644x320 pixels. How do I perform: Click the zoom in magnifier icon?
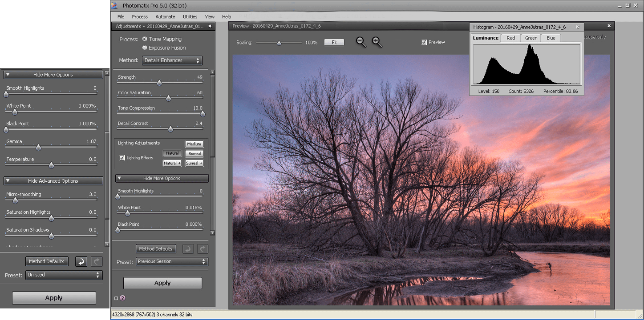(377, 42)
